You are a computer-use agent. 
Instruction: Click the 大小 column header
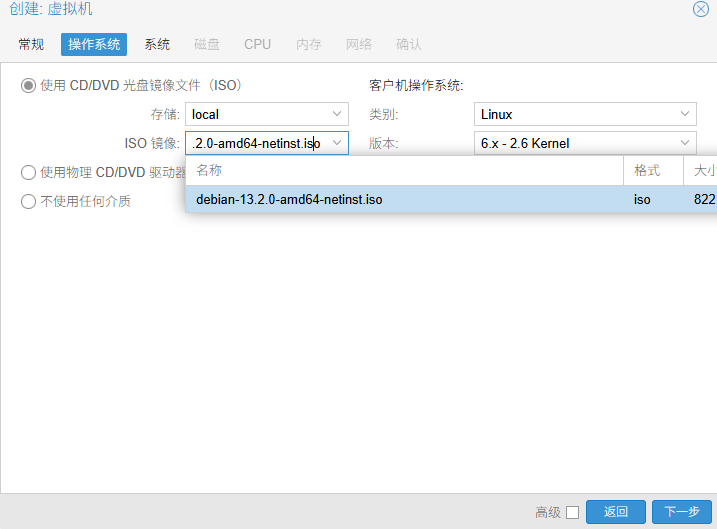point(702,170)
